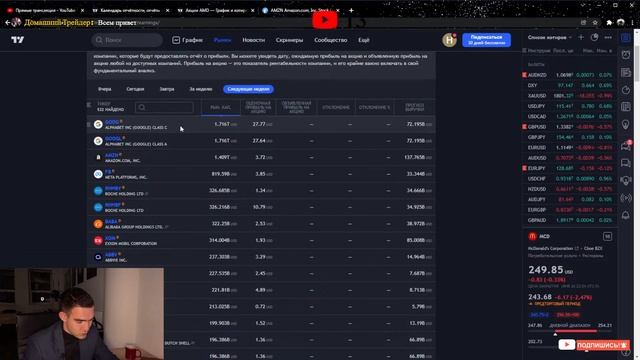Sort by estimated earnings per share column
640x360 pixels.
tap(258, 107)
